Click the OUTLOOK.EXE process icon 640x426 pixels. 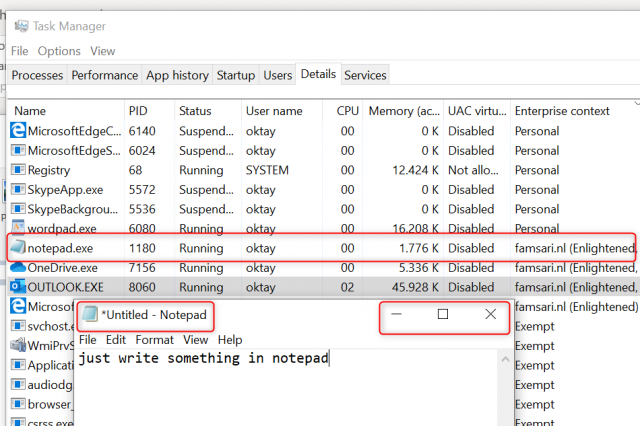tap(18, 287)
